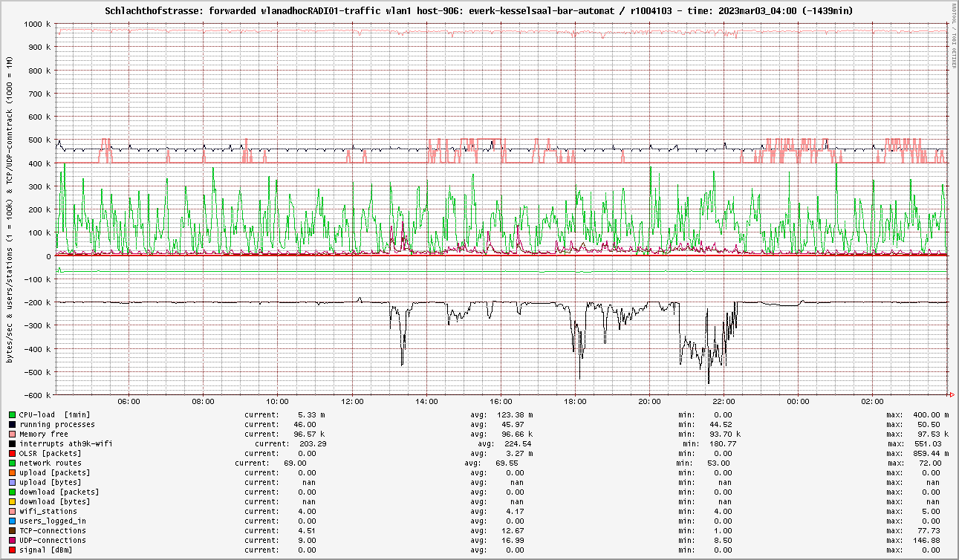Viewport: 959px width, 560px height.
Task: Click the 'users_logged_in' legend label
Action: [x=53, y=521]
